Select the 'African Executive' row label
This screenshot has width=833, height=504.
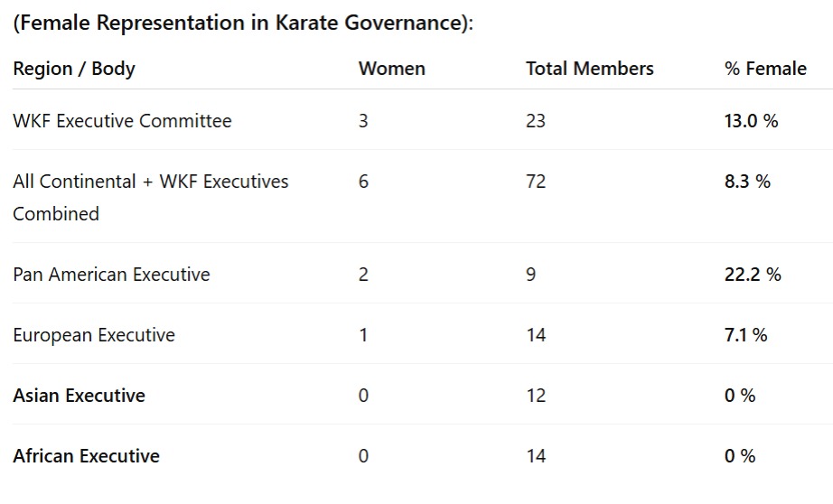coord(86,456)
